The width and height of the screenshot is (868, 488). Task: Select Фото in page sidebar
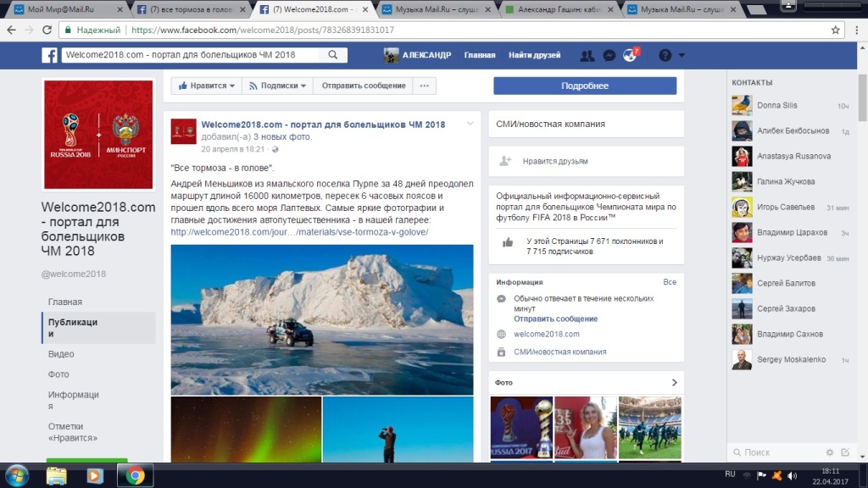[58, 374]
